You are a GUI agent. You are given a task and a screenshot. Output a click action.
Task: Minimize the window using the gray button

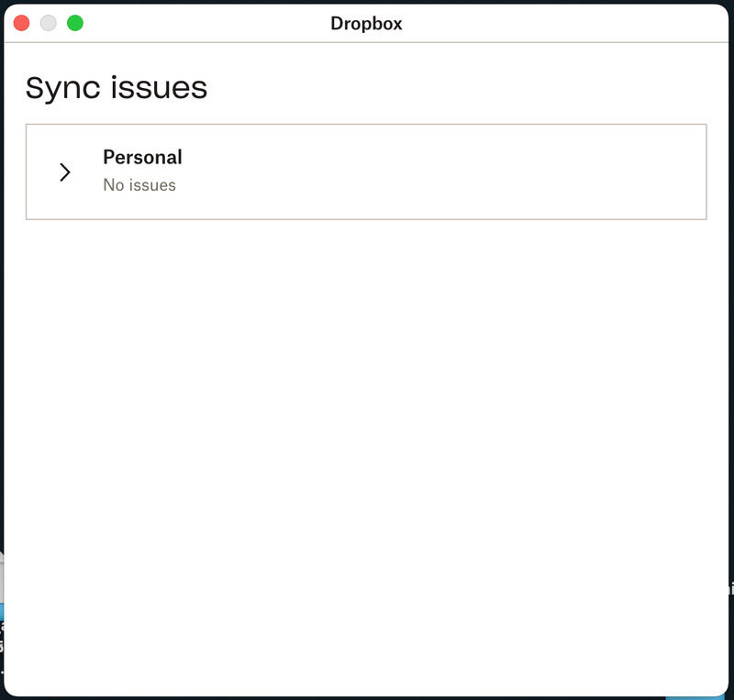[x=48, y=23]
